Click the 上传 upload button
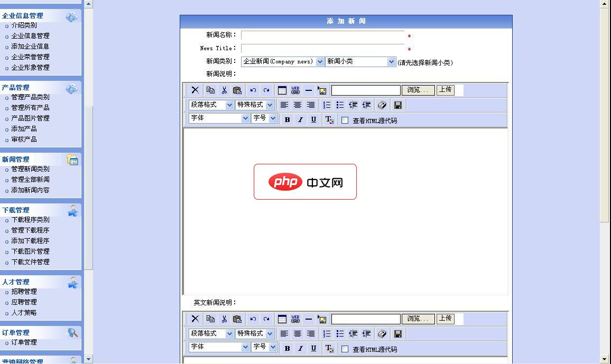 click(x=446, y=89)
